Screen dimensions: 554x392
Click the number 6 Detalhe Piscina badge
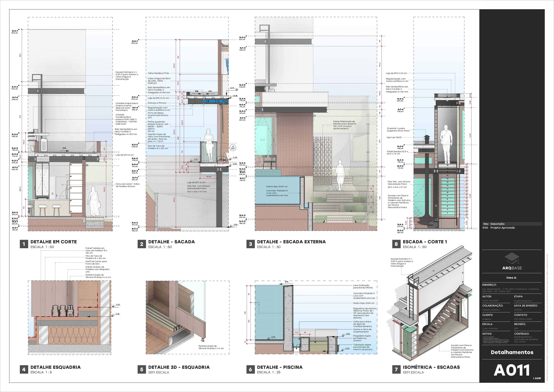point(250,369)
